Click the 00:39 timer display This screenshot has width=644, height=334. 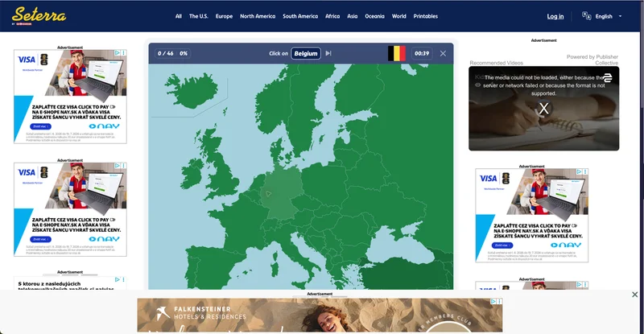click(x=422, y=53)
